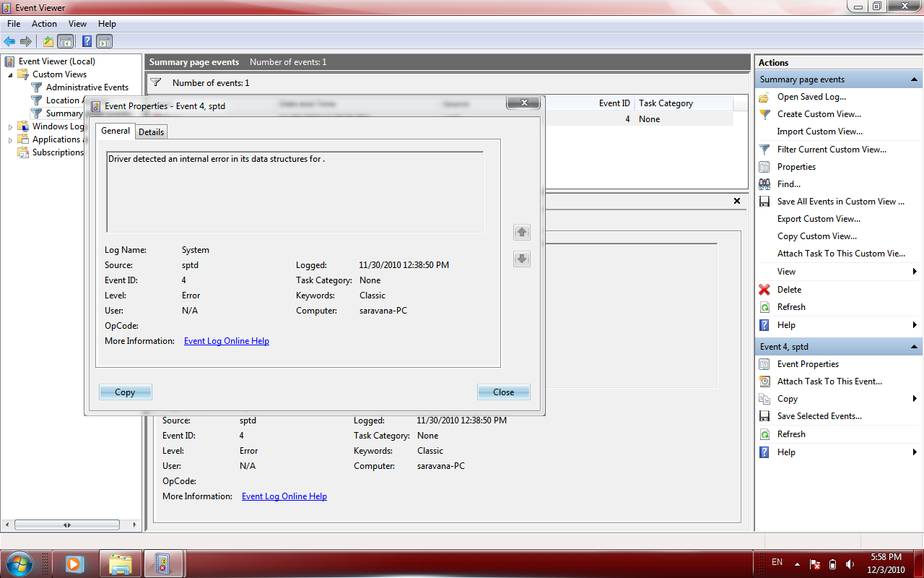Click the Close button in Event Properties
The width and height of the screenshot is (924, 578).
pyautogui.click(x=504, y=392)
